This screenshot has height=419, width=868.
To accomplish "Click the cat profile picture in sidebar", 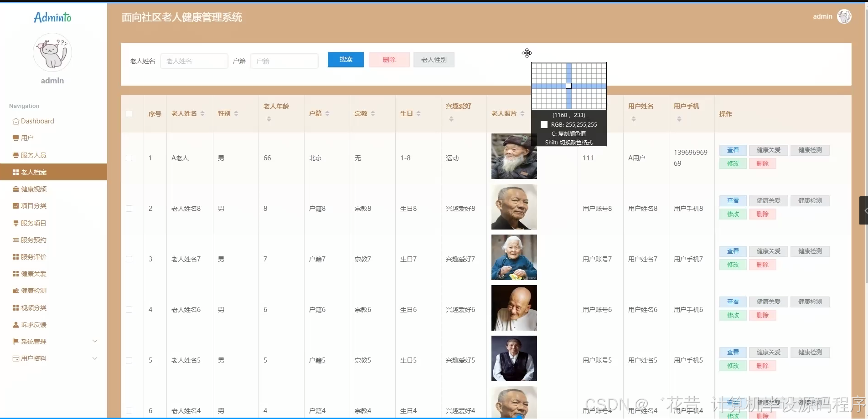I will tap(52, 52).
